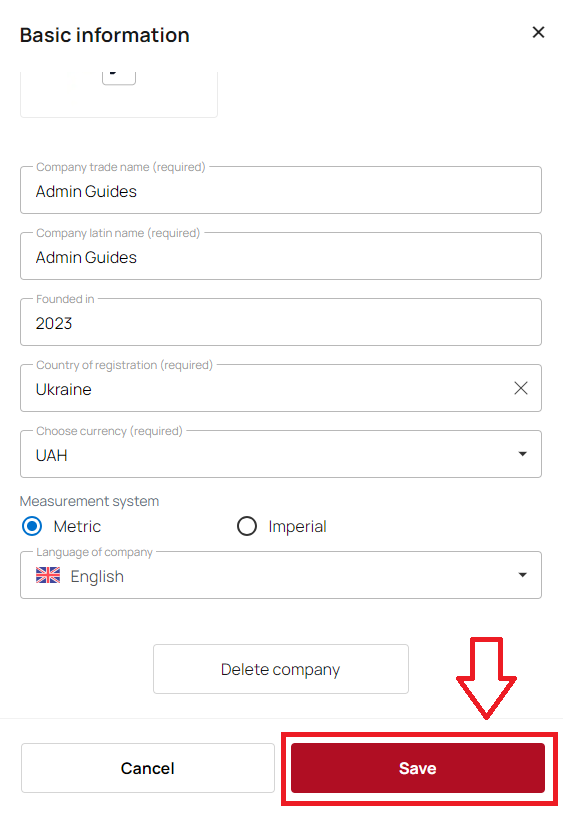Open the Country of registration field
574x825 pixels.
click(x=280, y=388)
